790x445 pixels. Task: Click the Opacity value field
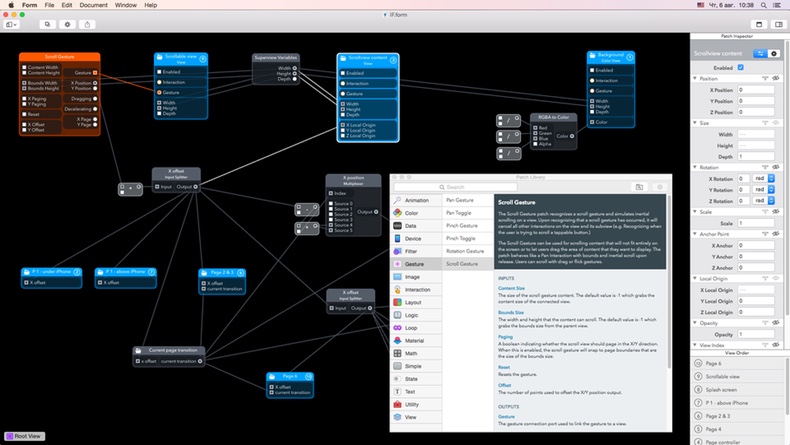point(756,334)
